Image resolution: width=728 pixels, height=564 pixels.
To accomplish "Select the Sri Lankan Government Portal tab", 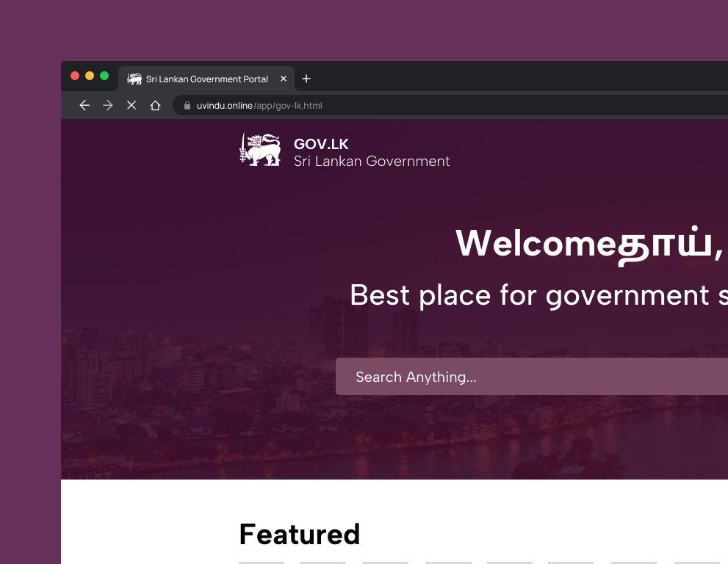I will (x=206, y=79).
